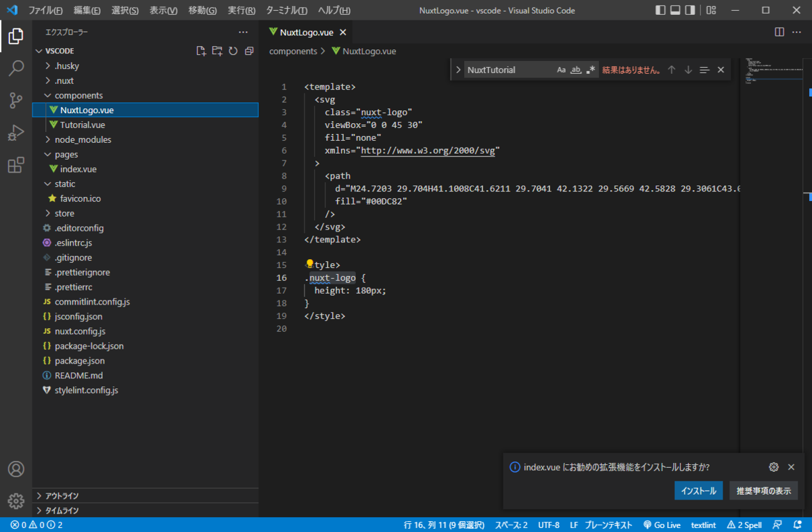Screen dimensions: 812x532
Task: Open the Manage gear in activity bar
Action: (x=16, y=501)
